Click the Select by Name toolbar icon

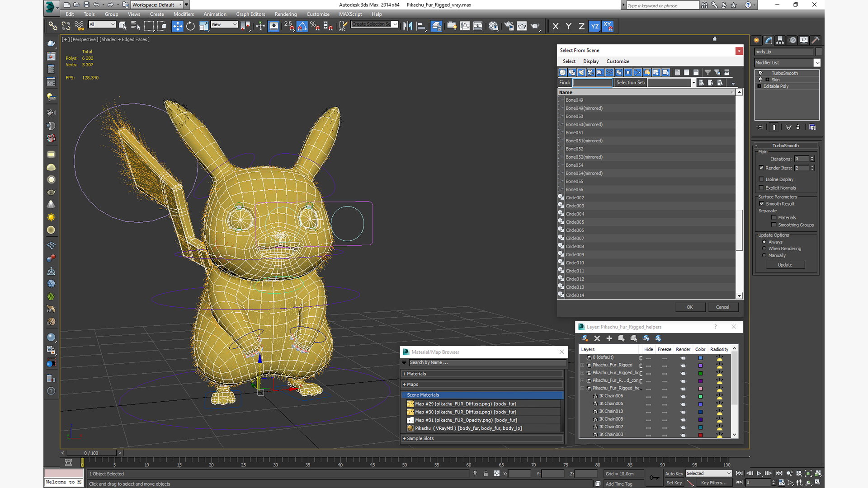point(135,26)
